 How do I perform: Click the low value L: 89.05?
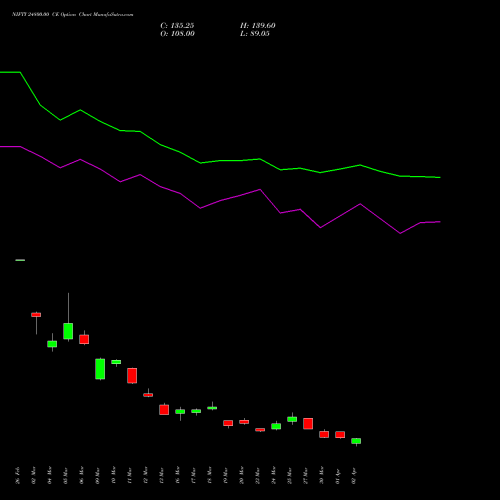tap(255, 34)
